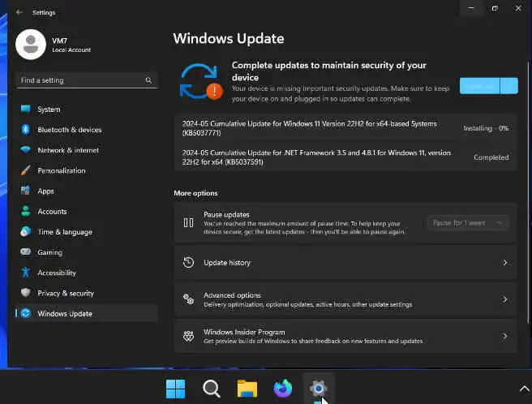
Task: Open the Pause for 1 week dropdown
Action: pyautogui.click(x=468, y=223)
